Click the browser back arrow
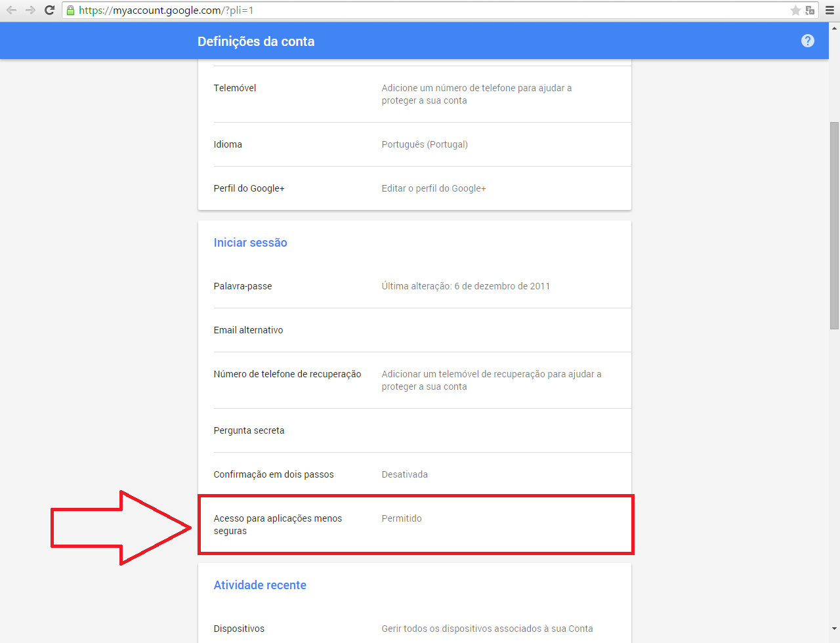 [11, 10]
